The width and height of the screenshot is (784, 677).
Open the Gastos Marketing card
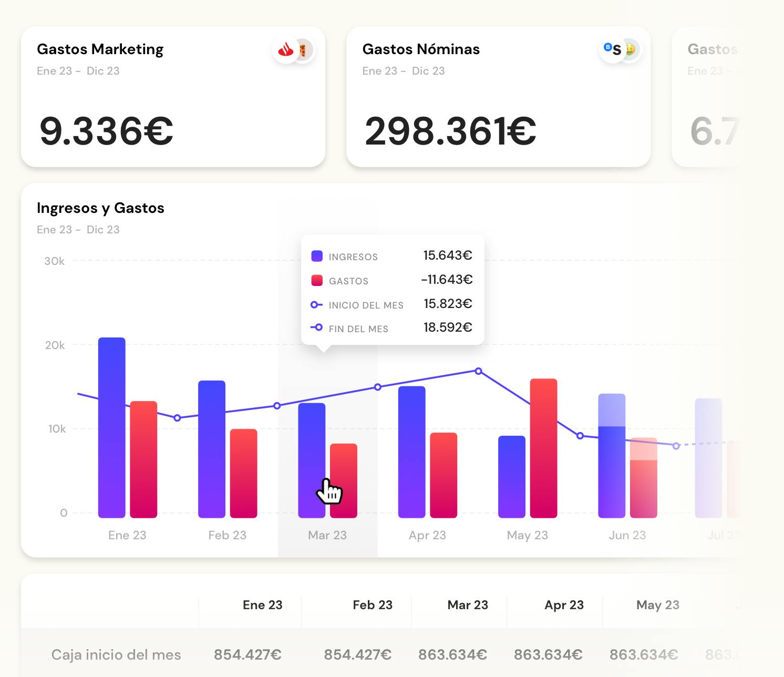coord(173,97)
